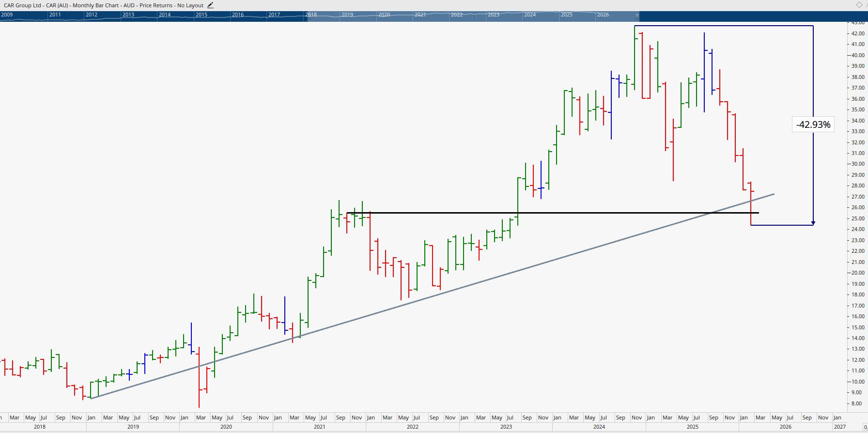Select the black horizontal resistance line
Screen dimensions: 868x433
pos(484,213)
